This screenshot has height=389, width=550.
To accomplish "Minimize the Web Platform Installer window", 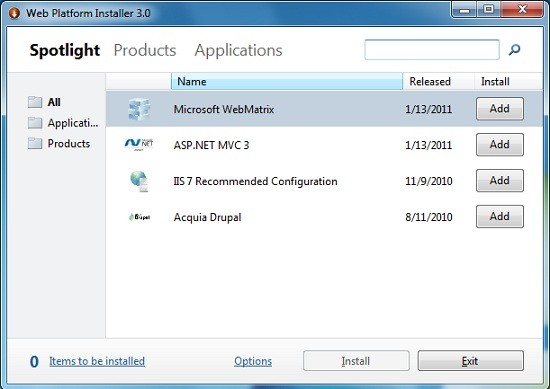I will pyautogui.click(x=464, y=9).
